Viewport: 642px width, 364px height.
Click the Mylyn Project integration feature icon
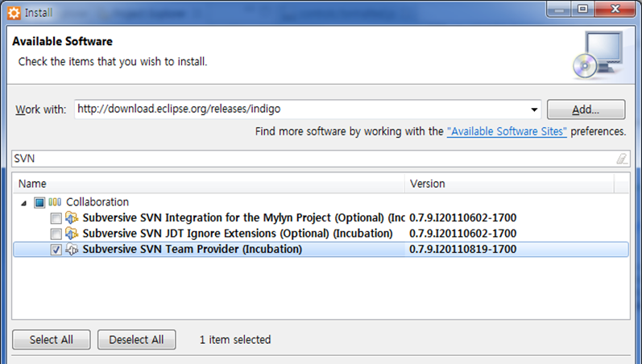[x=72, y=217]
